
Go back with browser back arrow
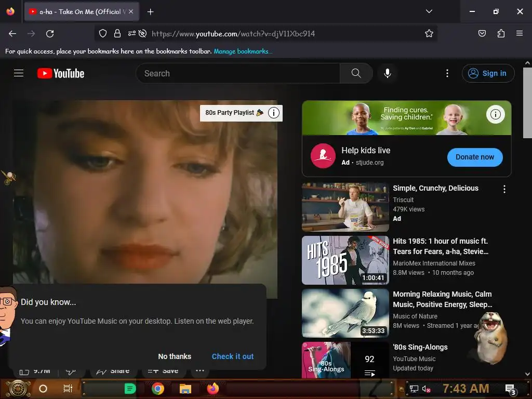[x=12, y=34]
